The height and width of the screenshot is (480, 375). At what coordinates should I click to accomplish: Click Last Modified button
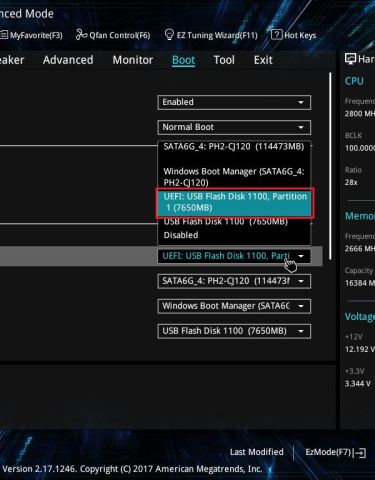(257, 452)
